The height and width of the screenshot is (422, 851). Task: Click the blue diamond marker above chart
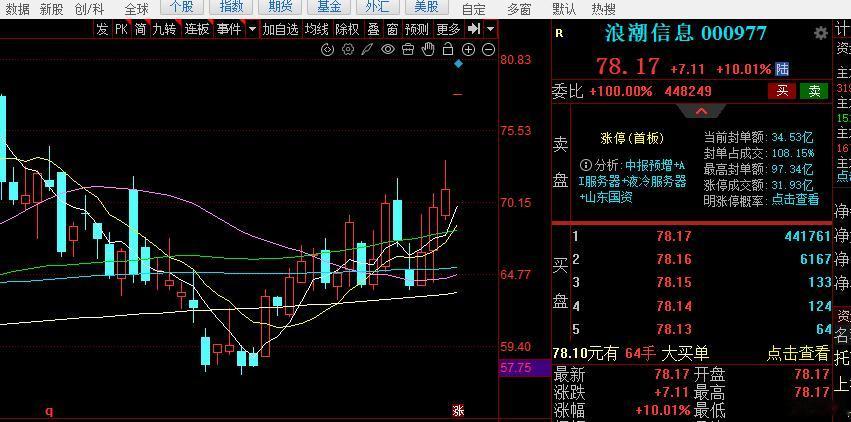click(459, 64)
